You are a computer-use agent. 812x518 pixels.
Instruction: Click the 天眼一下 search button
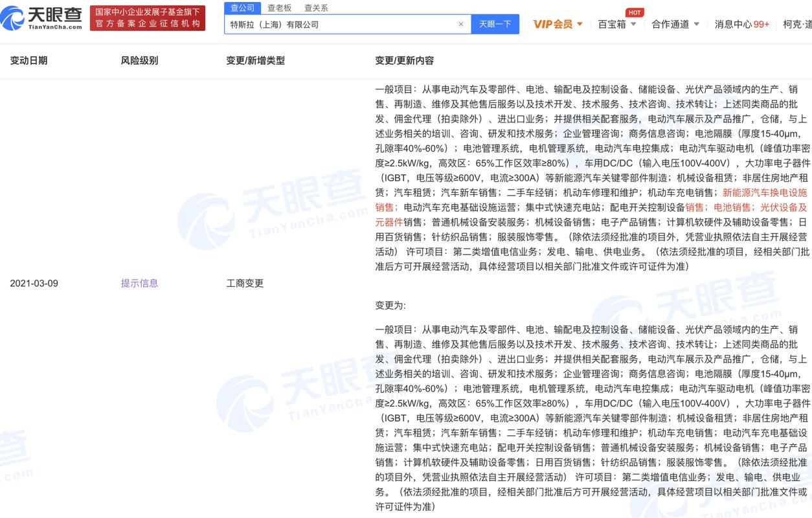point(495,25)
